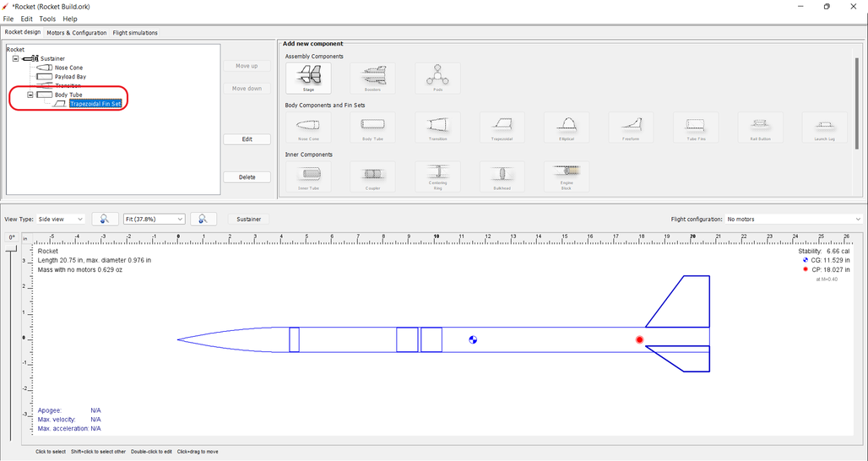Switch to the Flight simulations tab
The width and height of the screenshot is (868, 461).
click(135, 33)
